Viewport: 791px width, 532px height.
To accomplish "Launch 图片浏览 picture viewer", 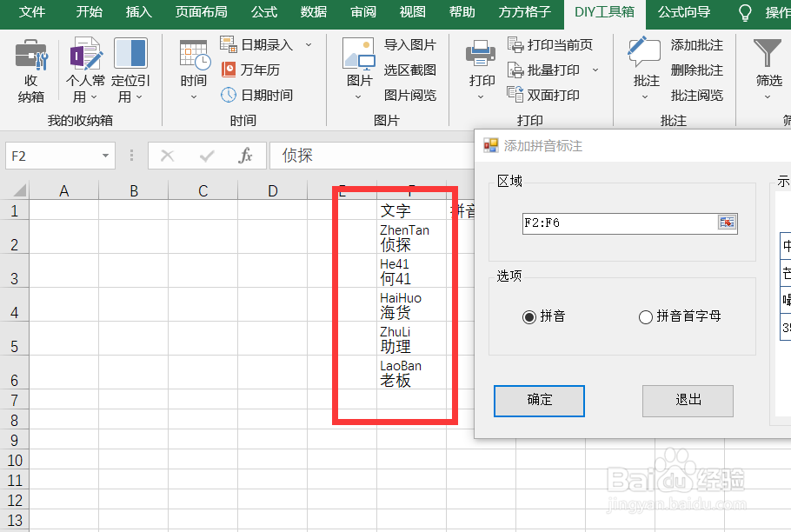I will point(410,94).
